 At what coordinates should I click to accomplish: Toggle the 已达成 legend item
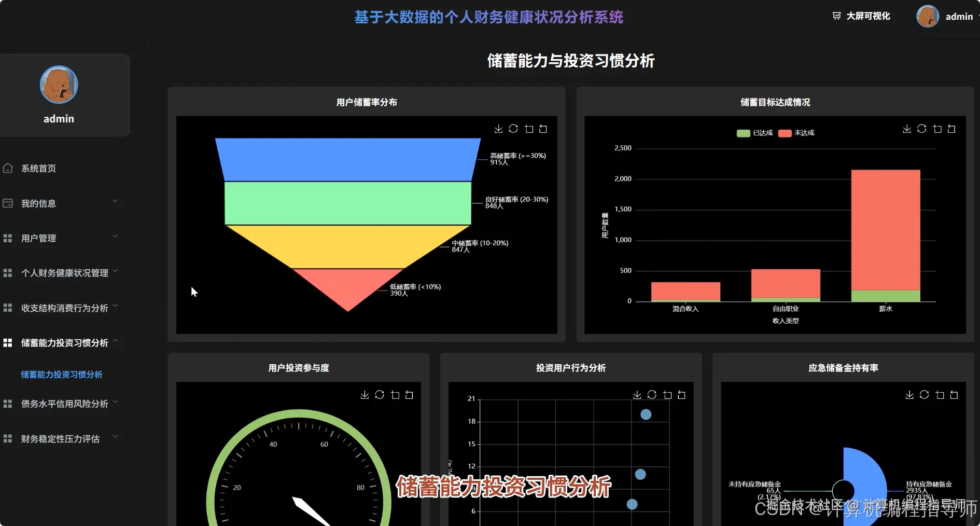(x=755, y=133)
